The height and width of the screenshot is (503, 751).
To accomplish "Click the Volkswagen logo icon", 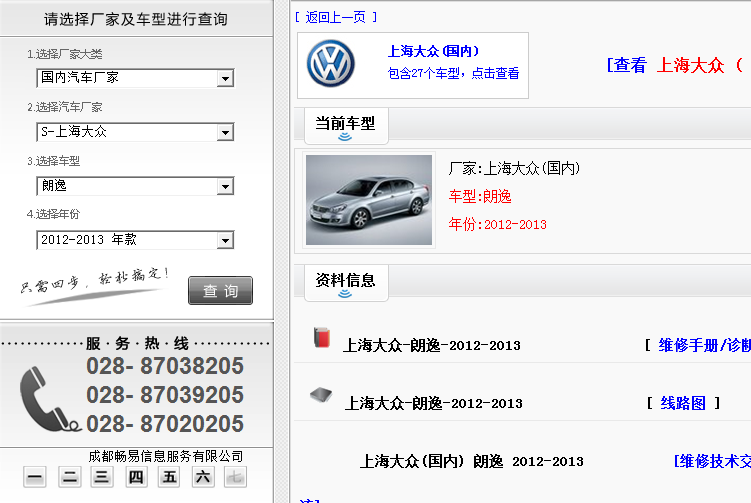I will [330, 64].
